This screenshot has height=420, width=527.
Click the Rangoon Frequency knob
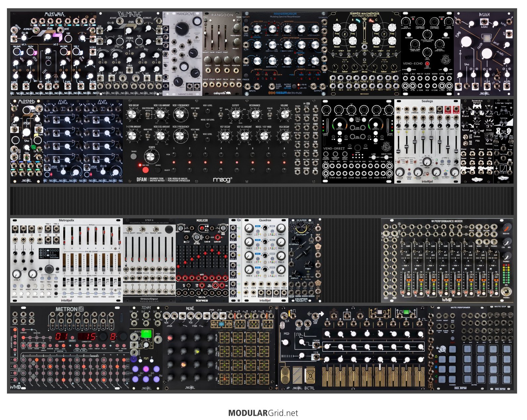pyautogui.click(x=237, y=28)
